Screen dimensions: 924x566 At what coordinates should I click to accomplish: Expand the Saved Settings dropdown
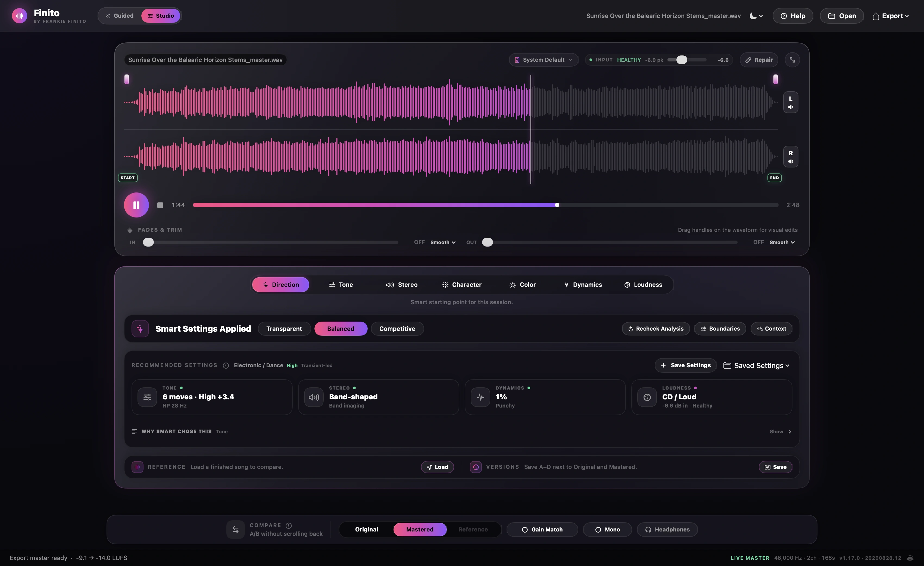click(x=756, y=365)
